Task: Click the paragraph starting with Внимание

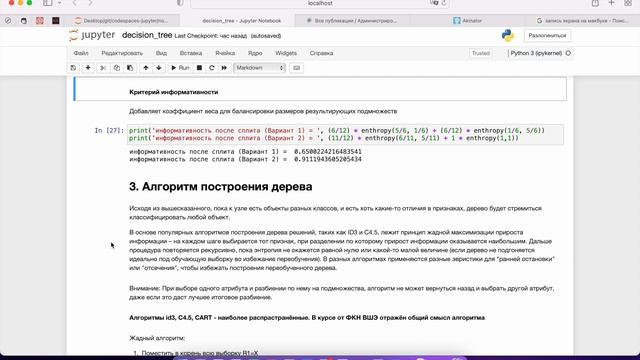Action: (342, 293)
